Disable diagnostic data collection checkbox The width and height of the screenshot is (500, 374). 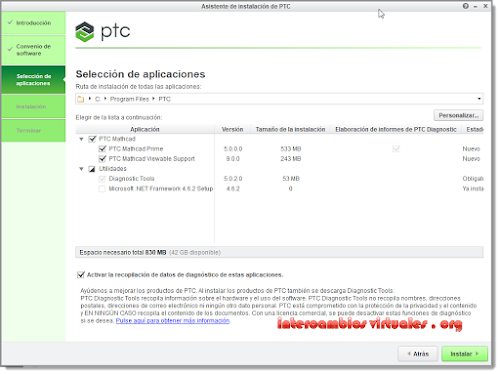81,275
